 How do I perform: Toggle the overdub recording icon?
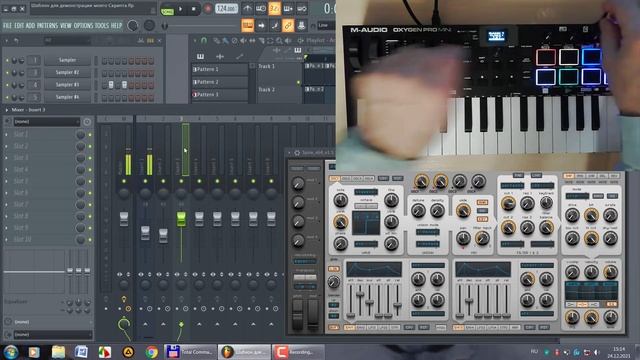pos(288,9)
